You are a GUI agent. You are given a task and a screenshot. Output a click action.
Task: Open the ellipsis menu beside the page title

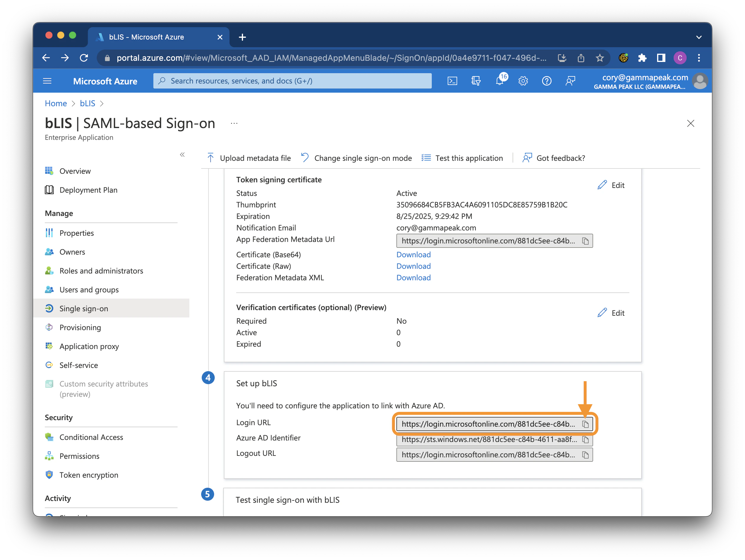point(234,123)
